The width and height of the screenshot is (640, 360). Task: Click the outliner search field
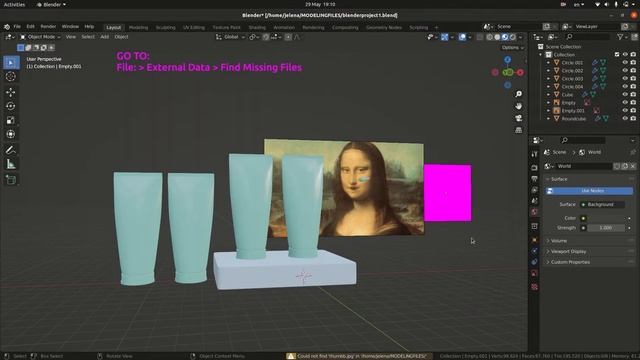coord(587,37)
